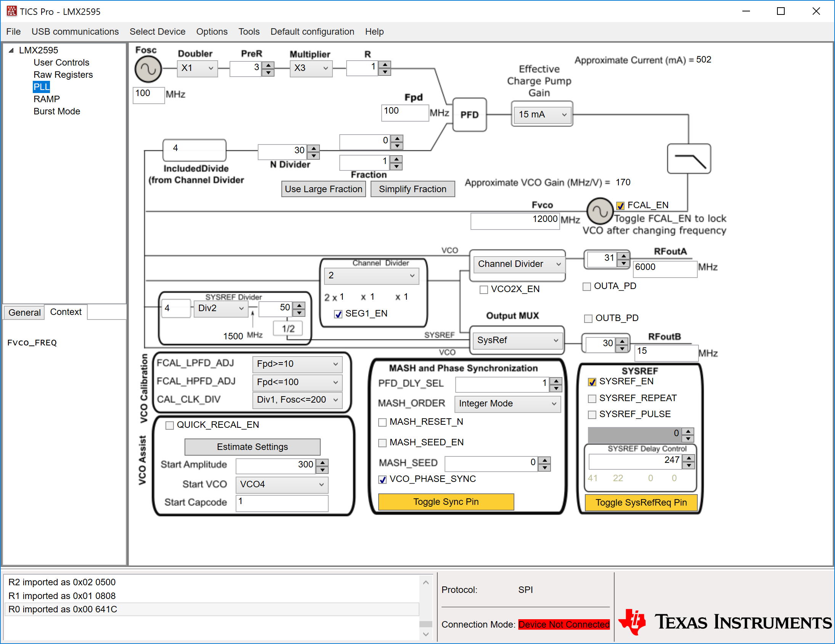Click the Simplify Fraction button
835x644 pixels.
[413, 189]
